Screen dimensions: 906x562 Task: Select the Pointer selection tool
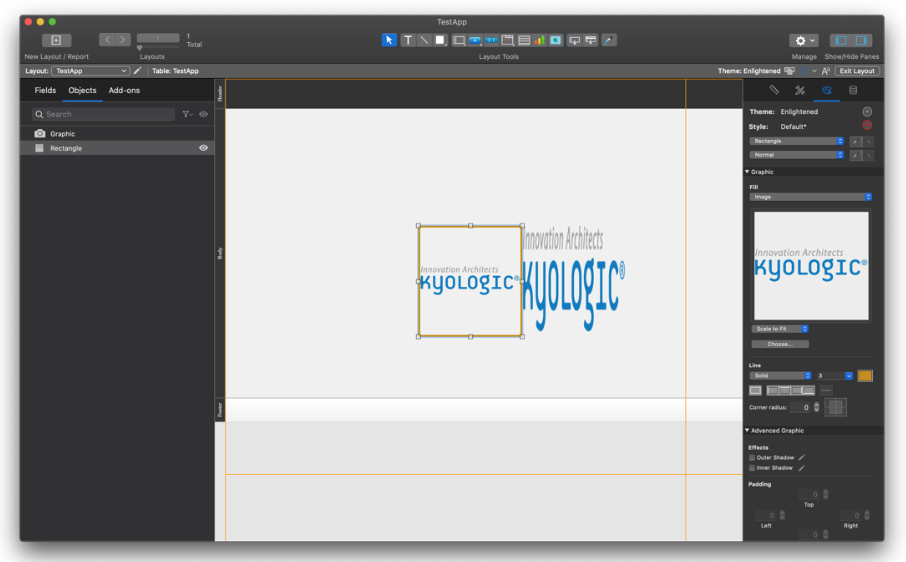pos(389,40)
